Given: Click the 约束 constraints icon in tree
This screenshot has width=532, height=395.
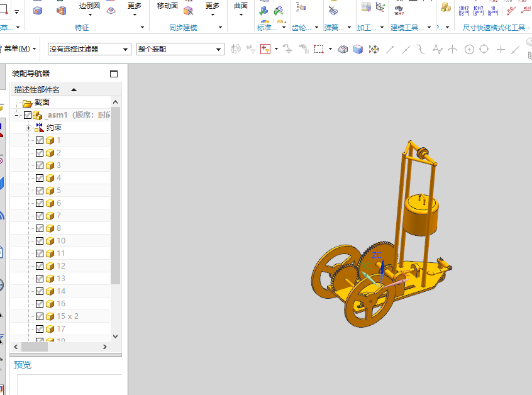Looking at the screenshot, I should (x=39, y=128).
